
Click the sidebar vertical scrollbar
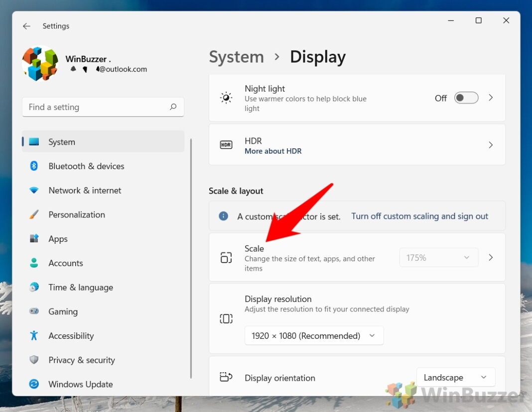191,258
